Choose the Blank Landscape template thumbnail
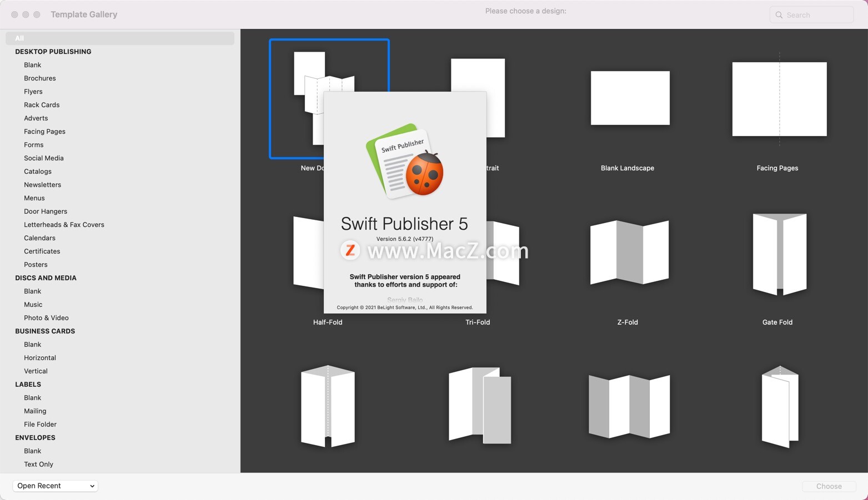Viewport: 868px width, 500px height. 630,98
